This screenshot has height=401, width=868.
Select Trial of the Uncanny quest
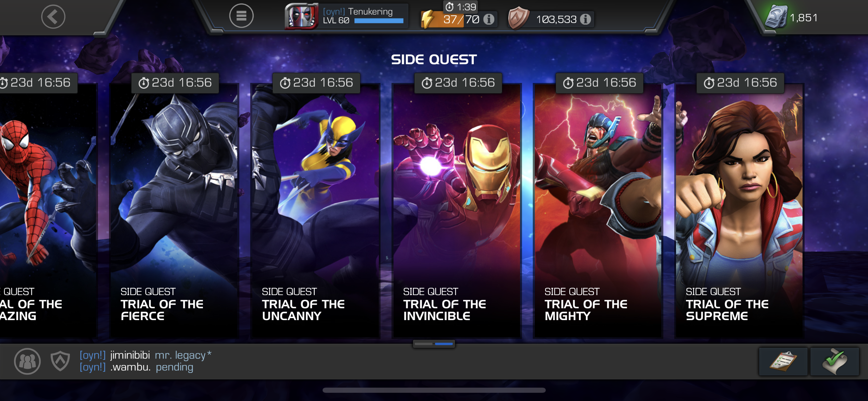[316, 211]
